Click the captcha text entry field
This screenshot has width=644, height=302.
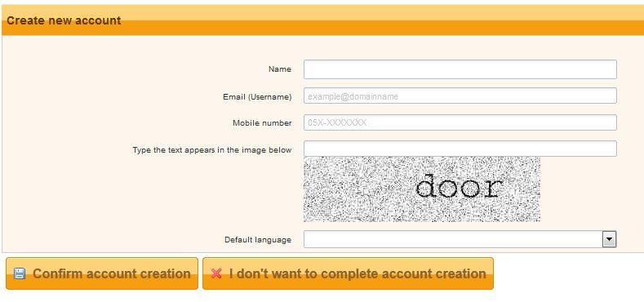460,149
